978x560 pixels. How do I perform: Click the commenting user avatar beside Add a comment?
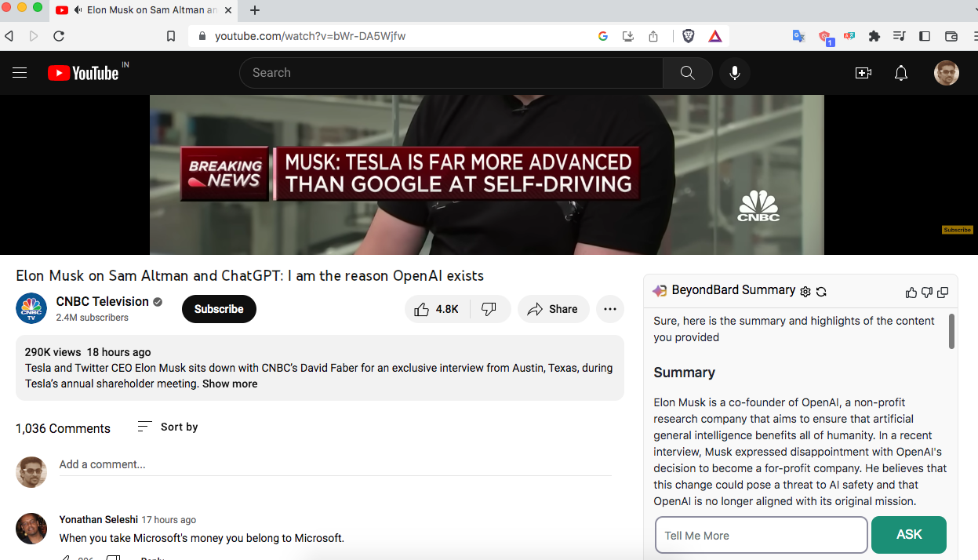click(x=31, y=472)
